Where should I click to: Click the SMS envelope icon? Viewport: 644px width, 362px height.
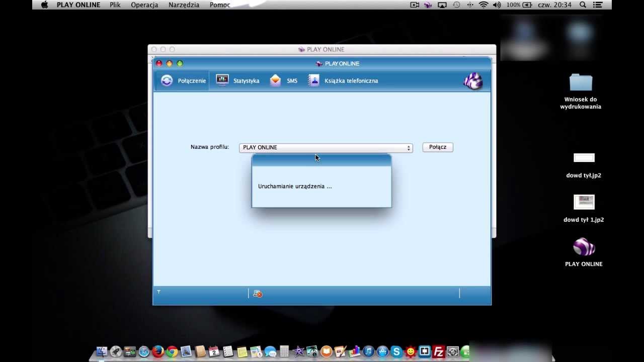pos(275,80)
